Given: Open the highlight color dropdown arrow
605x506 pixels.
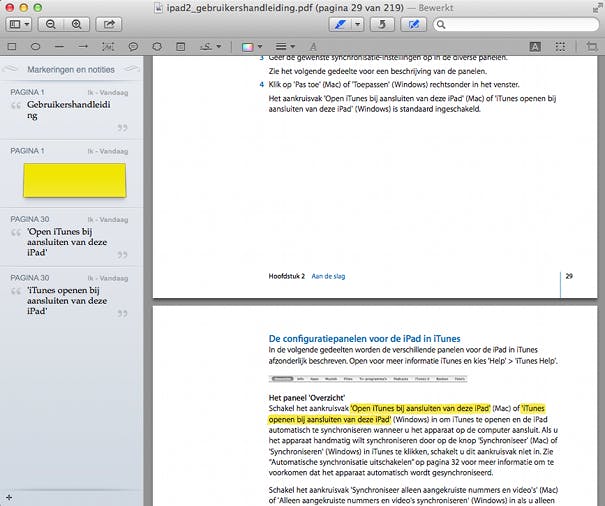Looking at the screenshot, I should (358, 25).
